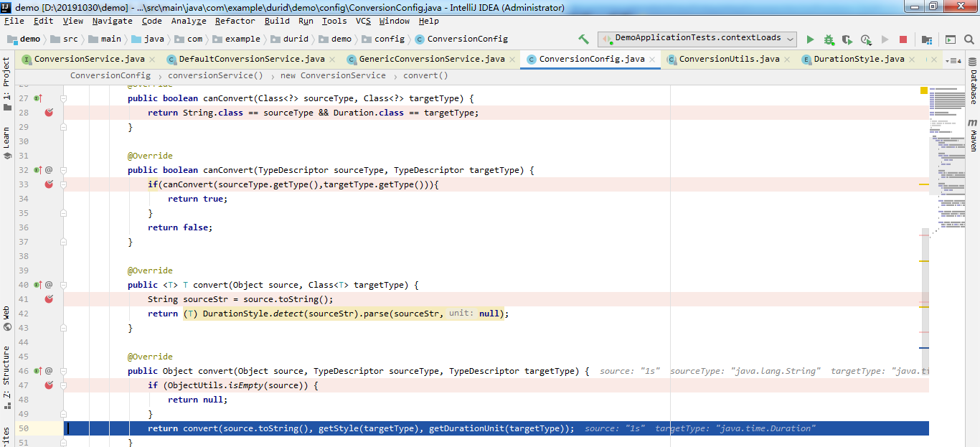Click override gutter icon on line 27
The image size is (980, 447).
click(x=37, y=98)
